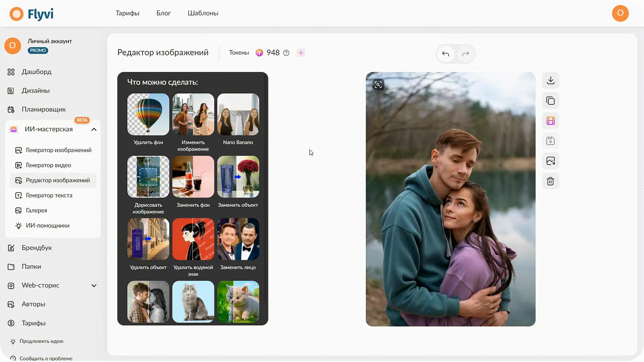Open the tokens help question mark
Viewport: 644px width, 362px height.
click(x=286, y=53)
